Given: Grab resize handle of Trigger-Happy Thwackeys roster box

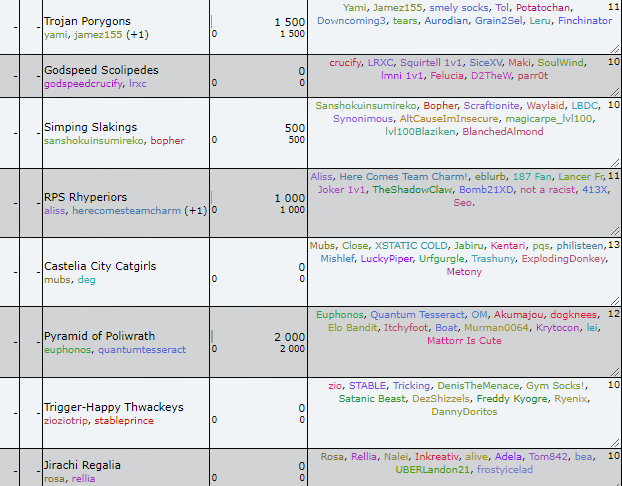Looking at the screenshot, I should pos(615,442).
